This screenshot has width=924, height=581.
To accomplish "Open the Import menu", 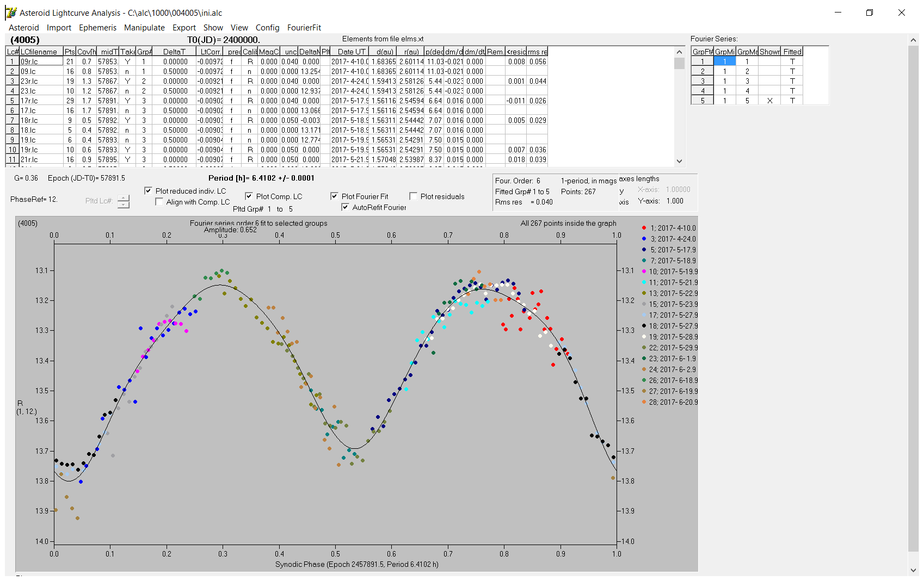I will (x=59, y=28).
